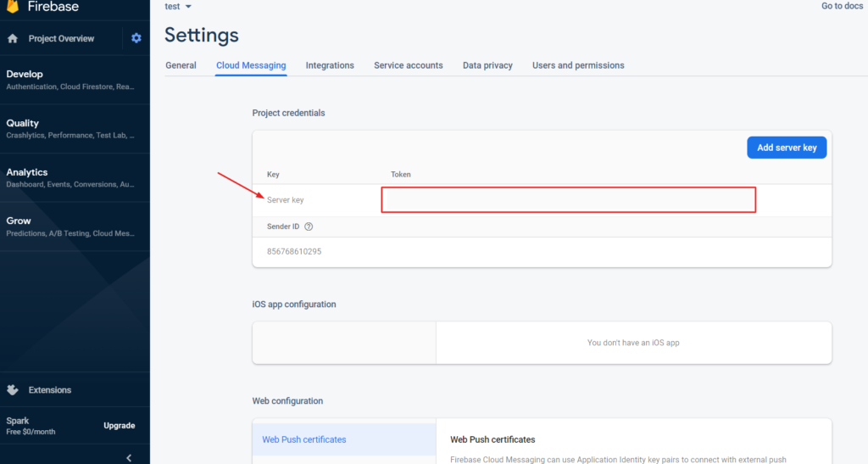Click the Sender ID help question icon
The height and width of the screenshot is (464, 868).
click(309, 226)
